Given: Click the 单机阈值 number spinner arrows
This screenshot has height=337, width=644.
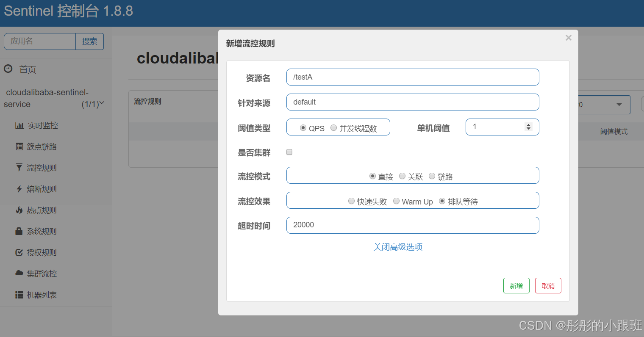Looking at the screenshot, I should (x=528, y=127).
